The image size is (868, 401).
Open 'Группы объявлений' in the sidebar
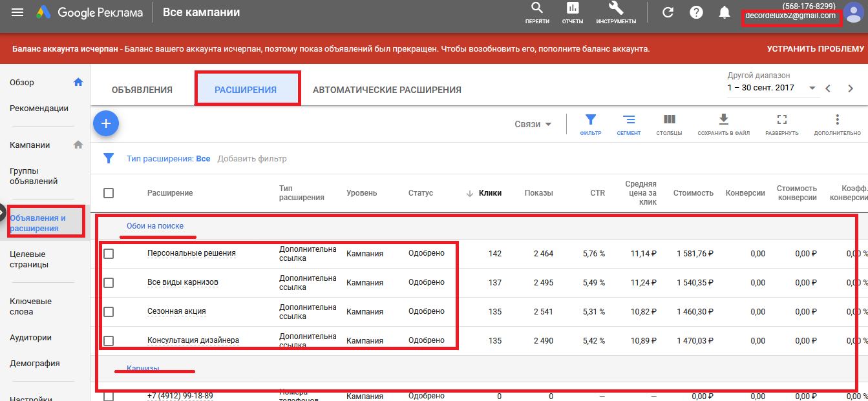point(34,176)
